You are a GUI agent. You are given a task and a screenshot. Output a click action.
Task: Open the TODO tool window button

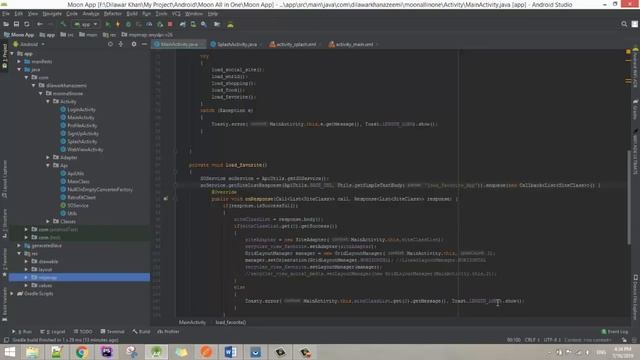point(83,332)
